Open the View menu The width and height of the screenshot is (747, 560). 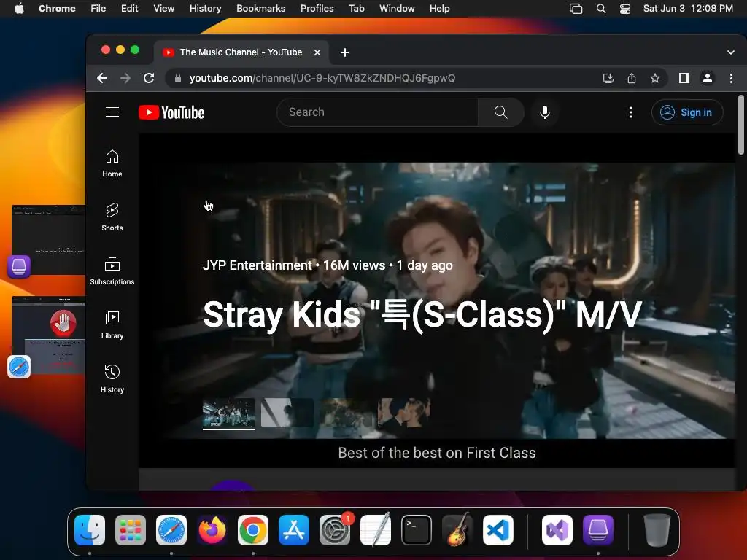(x=163, y=8)
